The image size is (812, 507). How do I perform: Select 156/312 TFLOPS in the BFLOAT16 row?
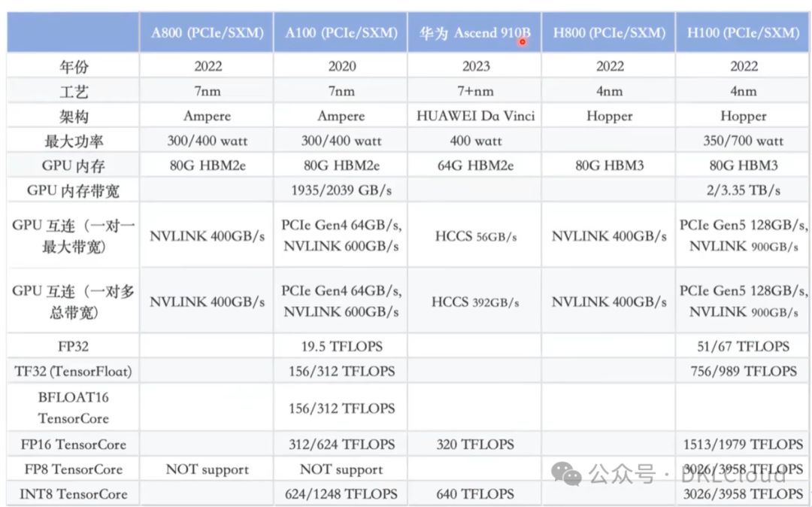tap(342, 408)
